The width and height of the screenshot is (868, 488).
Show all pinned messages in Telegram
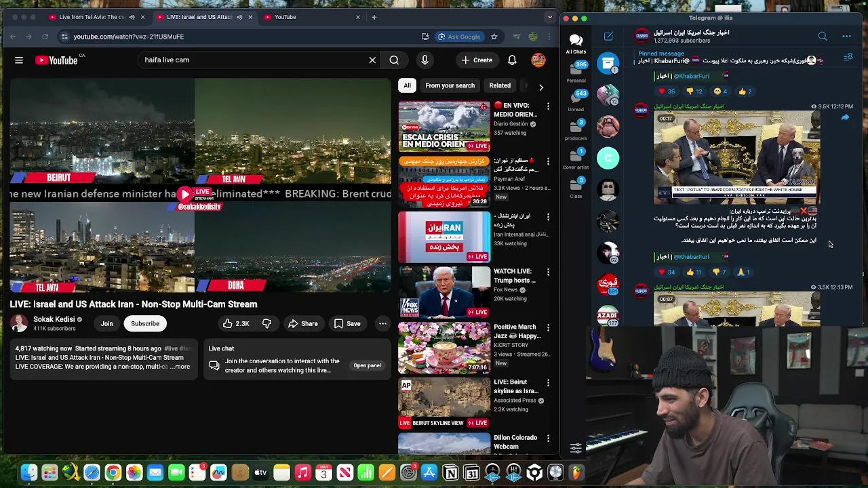tap(848, 58)
